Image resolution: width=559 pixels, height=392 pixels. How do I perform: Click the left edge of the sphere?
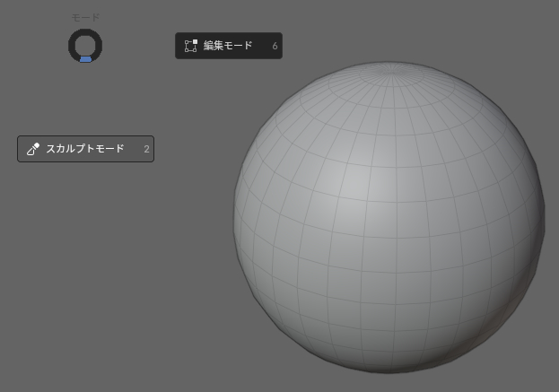click(x=238, y=216)
